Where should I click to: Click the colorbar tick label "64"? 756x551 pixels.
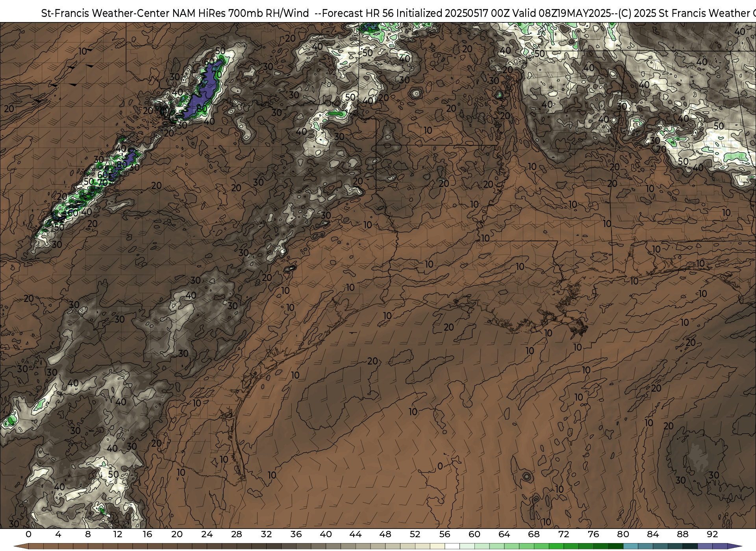tap(504, 534)
